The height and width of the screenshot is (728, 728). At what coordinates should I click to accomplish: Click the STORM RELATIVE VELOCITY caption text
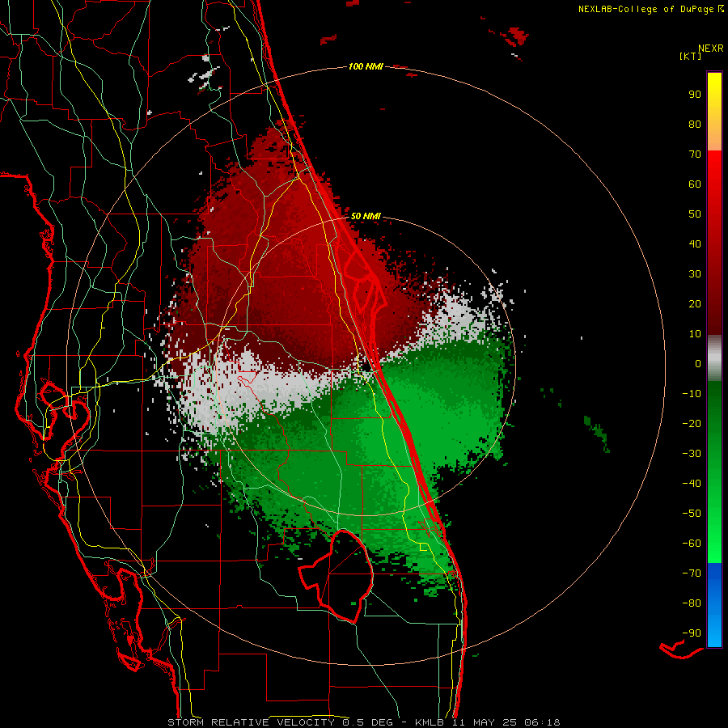click(x=252, y=722)
